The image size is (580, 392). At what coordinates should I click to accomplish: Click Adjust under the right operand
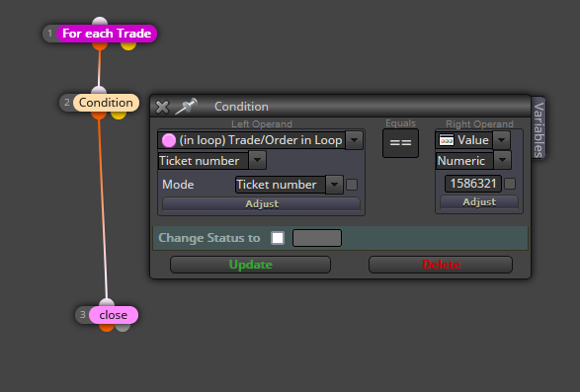pyautogui.click(x=479, y=202)
